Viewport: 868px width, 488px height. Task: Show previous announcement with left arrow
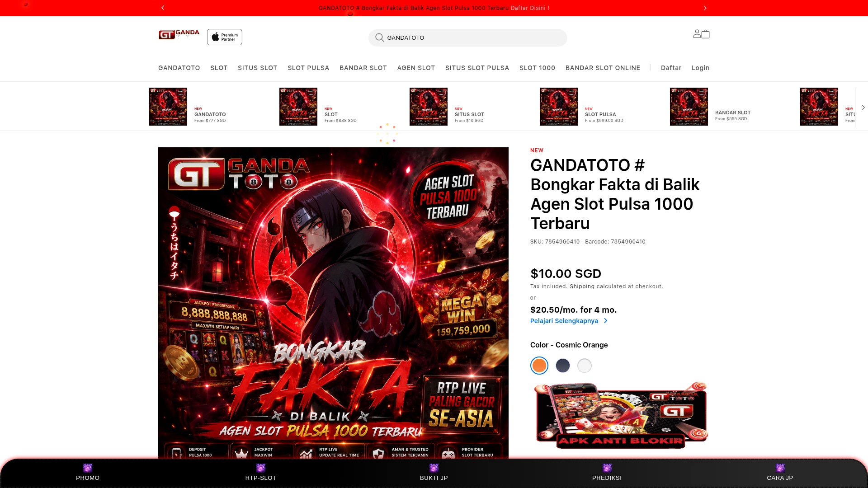tap(163, 8)
